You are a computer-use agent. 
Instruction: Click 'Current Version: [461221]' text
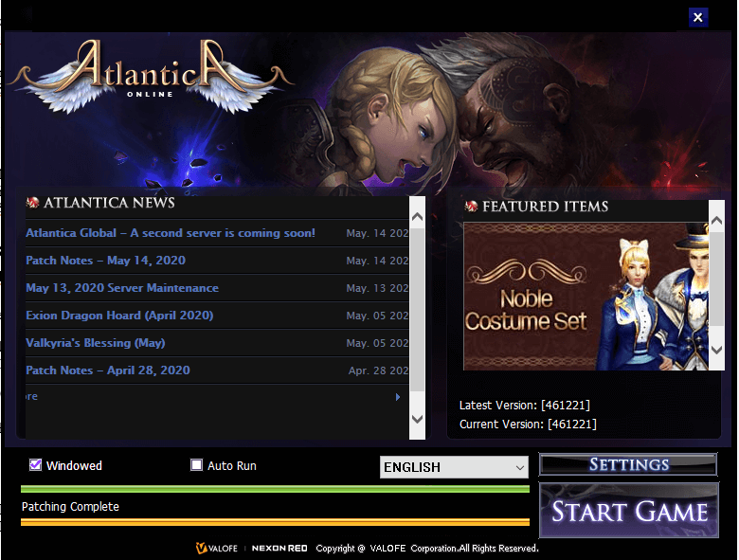tap(528, 425)
